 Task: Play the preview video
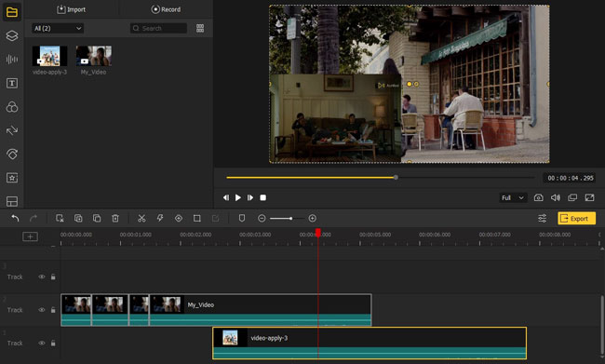238,197
